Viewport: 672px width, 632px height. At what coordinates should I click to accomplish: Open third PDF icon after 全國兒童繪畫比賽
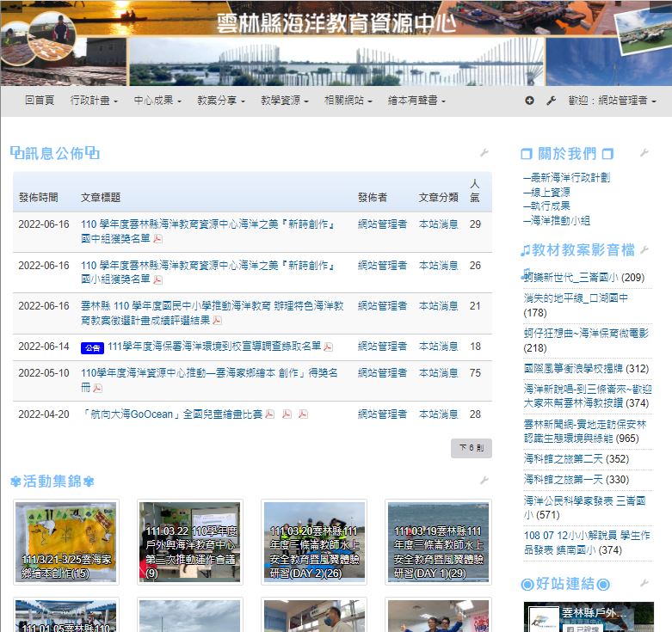tap(303, 414)
